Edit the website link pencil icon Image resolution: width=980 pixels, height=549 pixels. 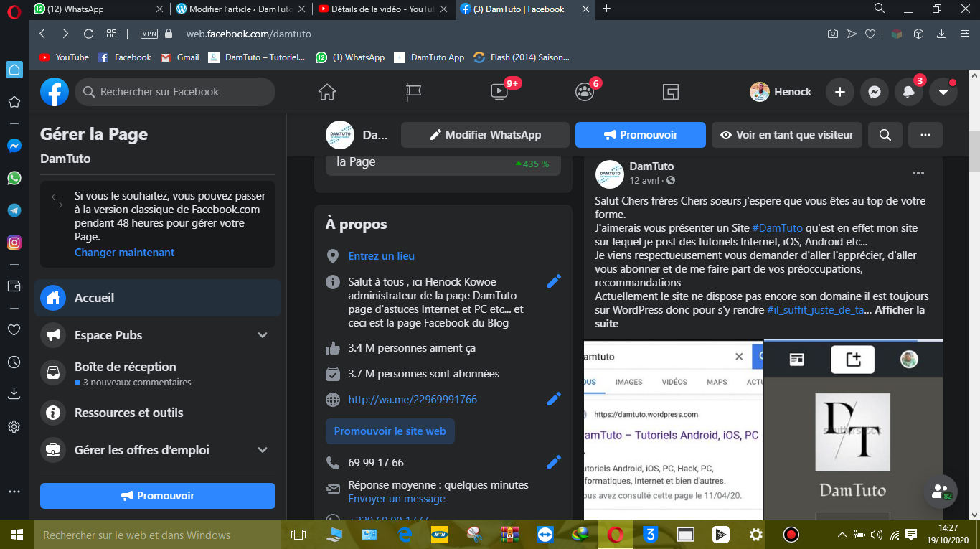point(554,399)
